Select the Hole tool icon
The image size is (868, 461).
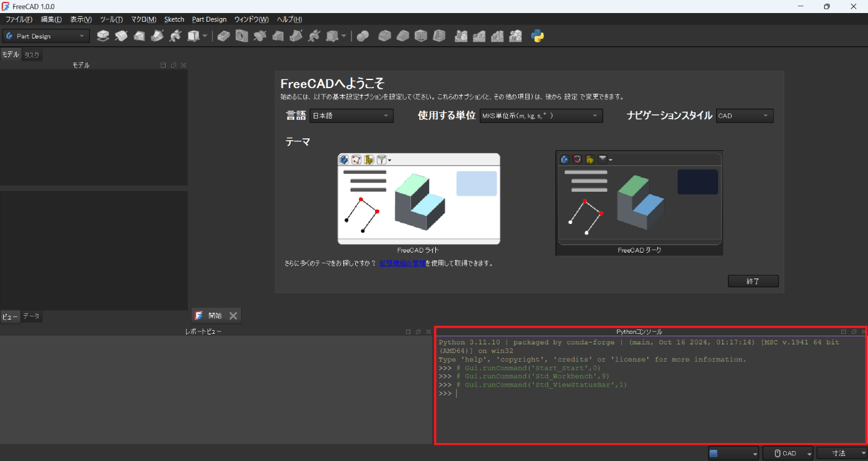click(x=242, y=36)
